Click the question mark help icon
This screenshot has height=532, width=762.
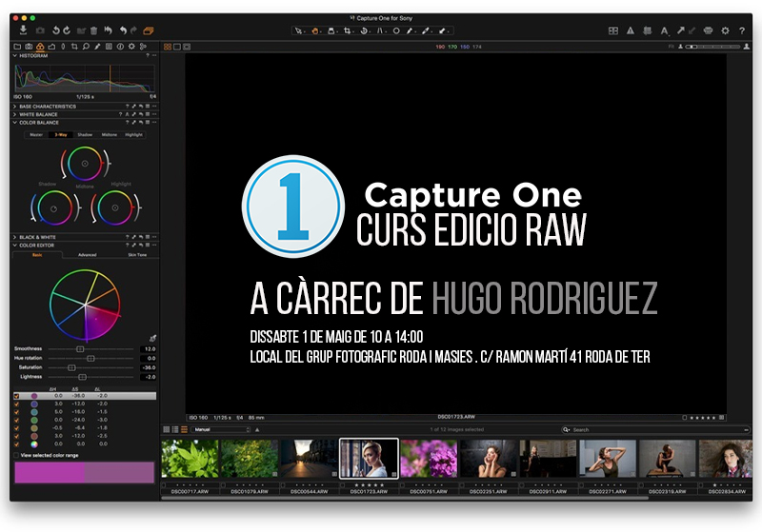tap(742, 30)
